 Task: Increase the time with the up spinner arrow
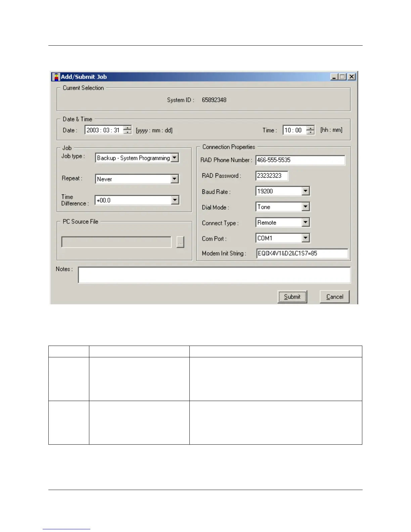point(311,128)
